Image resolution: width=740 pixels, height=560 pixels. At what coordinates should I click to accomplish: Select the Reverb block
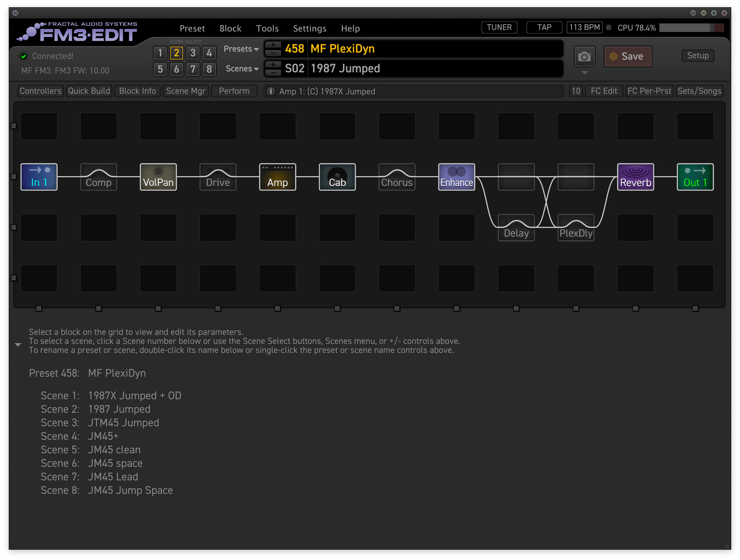click(635, 177)
